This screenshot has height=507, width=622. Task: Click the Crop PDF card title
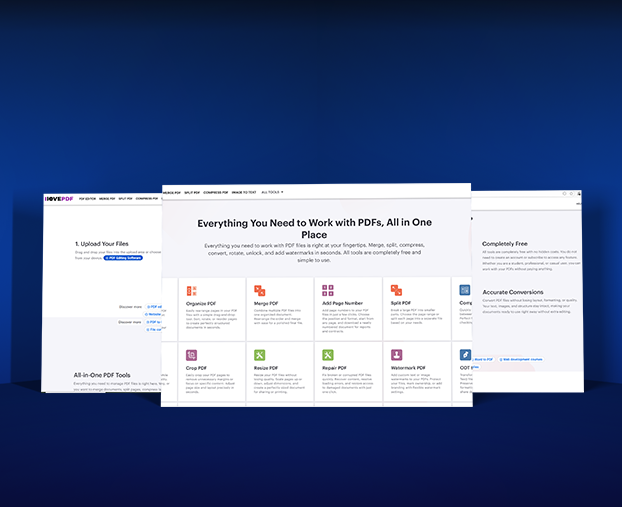click(x=196, y=368)
